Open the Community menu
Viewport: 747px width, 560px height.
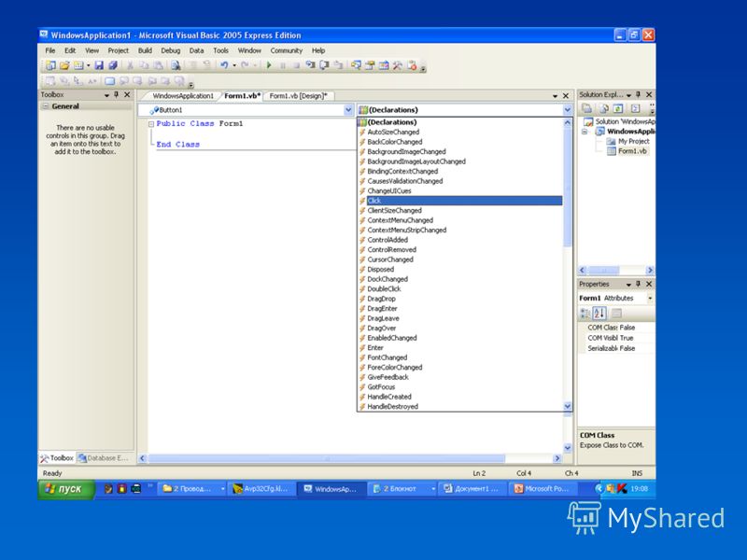(x=287, y=50)
